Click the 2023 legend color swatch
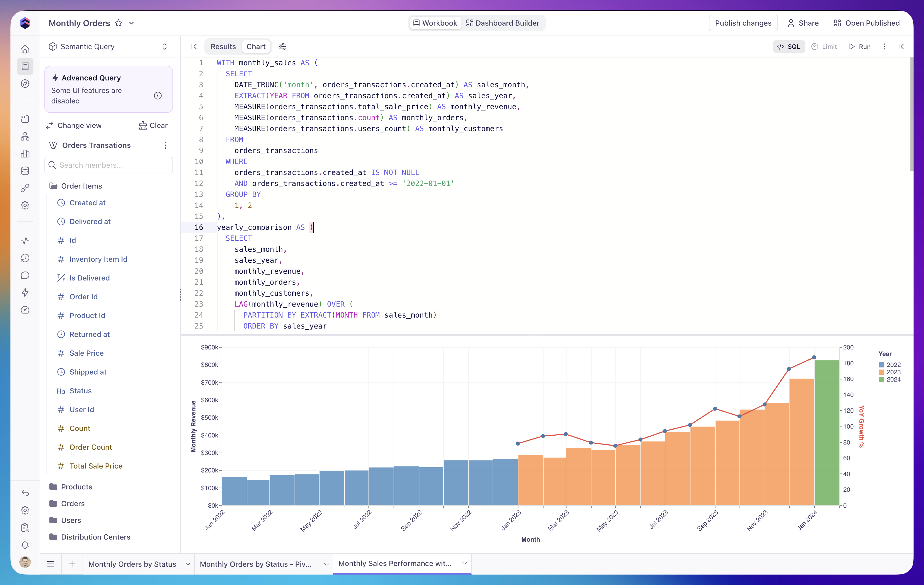Viewport: 924px width, 585px height. coord(881,372)
